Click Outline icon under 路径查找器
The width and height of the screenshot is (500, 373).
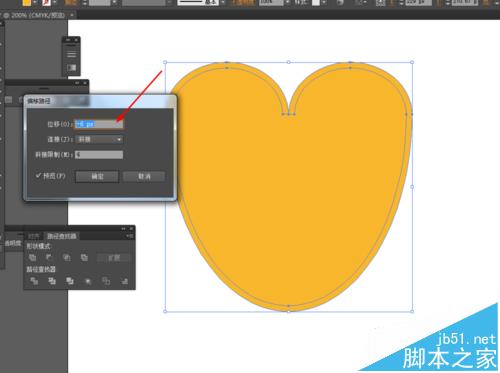click(106, 281)
